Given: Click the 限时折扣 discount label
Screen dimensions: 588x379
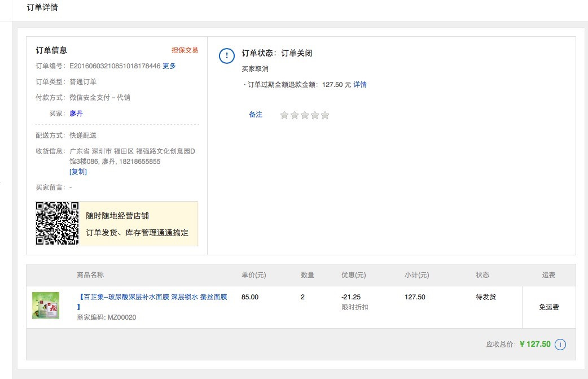Looking at the screenshot, I should [x=355, y=307].
